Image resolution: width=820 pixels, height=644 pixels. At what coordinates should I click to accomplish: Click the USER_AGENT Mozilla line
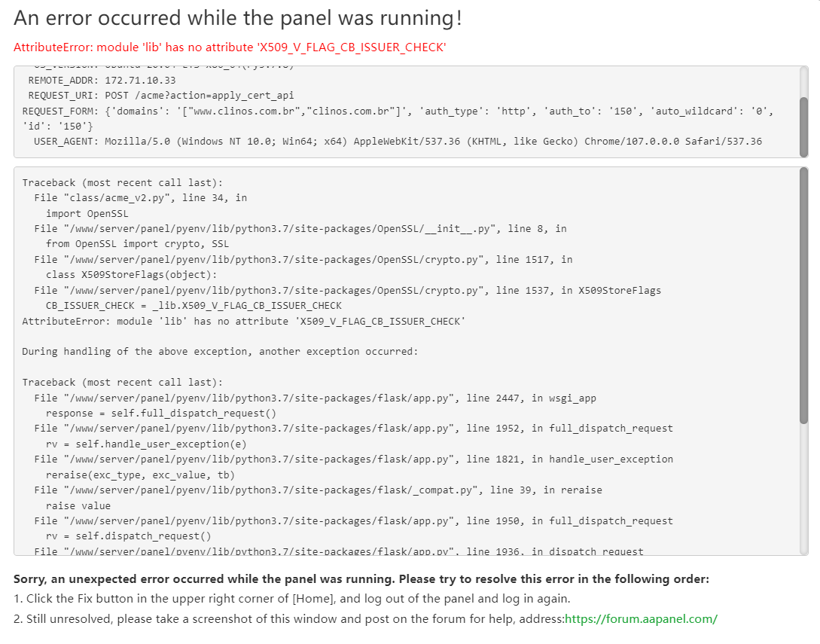(398, 141)
